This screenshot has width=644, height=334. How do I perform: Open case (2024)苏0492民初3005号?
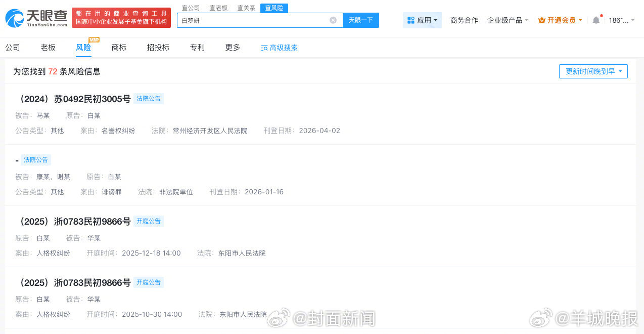(x=73, y=99)
